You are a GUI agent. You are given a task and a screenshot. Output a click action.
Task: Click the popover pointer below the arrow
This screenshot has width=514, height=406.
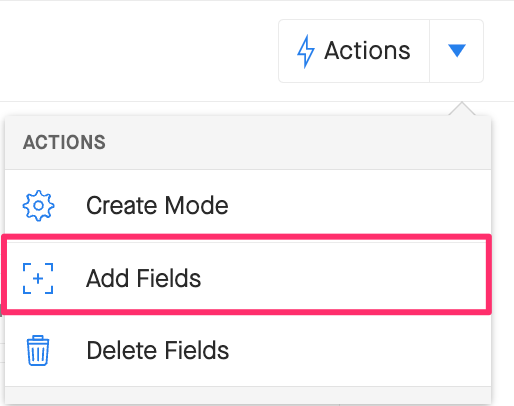click(x=462, y=109)
